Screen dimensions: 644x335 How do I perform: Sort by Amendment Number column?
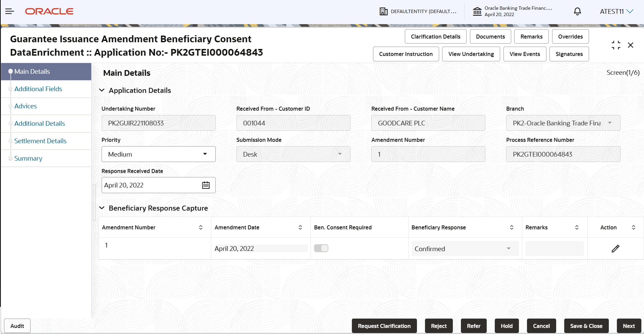(x=201, y=227)
